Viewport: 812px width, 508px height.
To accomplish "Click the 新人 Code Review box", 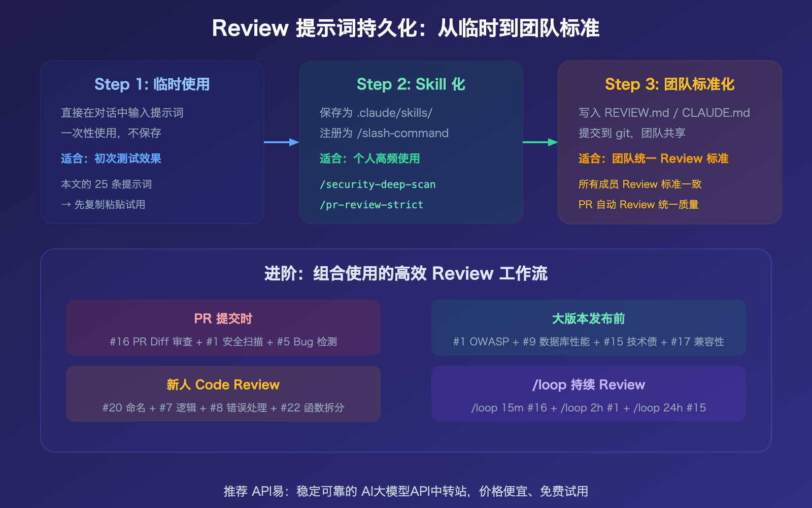I will coord(223,394).
